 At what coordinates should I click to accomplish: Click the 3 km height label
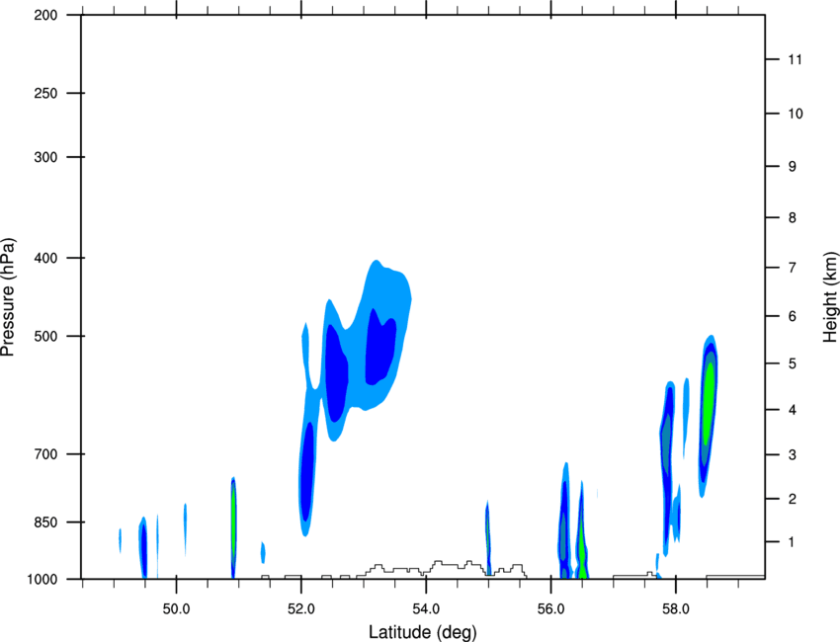793,455
